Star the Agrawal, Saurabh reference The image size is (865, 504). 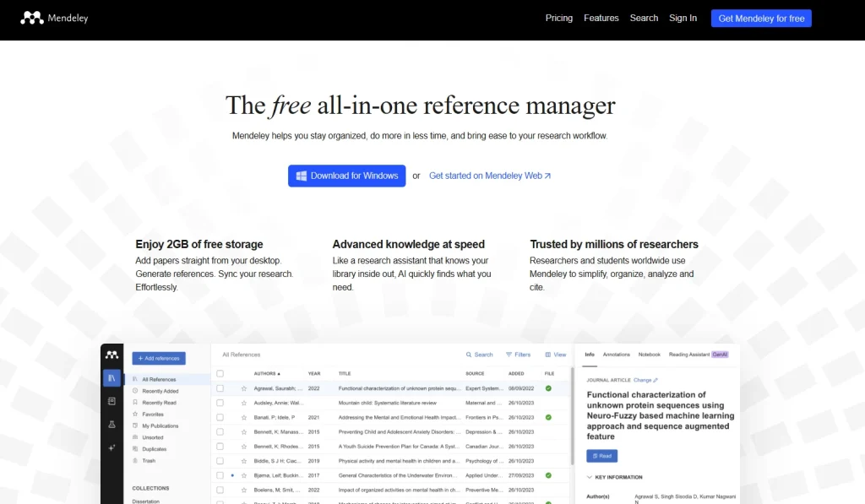pos(244,388)
